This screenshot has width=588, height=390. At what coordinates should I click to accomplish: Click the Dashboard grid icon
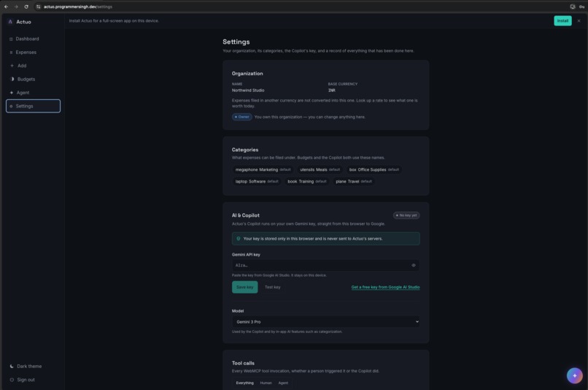[x=11, y=39]
